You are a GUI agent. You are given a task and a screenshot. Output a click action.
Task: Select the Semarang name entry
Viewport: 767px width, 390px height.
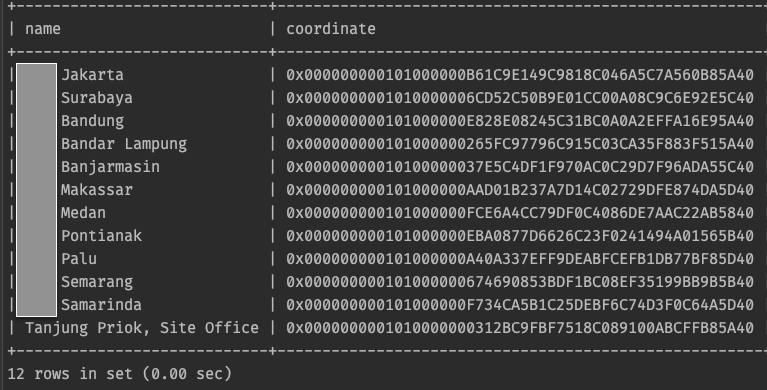tap(96, 282)
